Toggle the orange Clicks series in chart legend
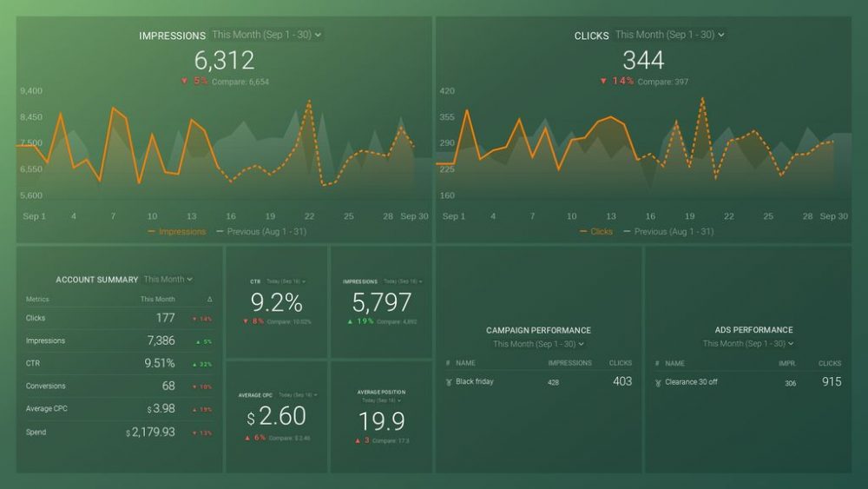 [595, 232]
